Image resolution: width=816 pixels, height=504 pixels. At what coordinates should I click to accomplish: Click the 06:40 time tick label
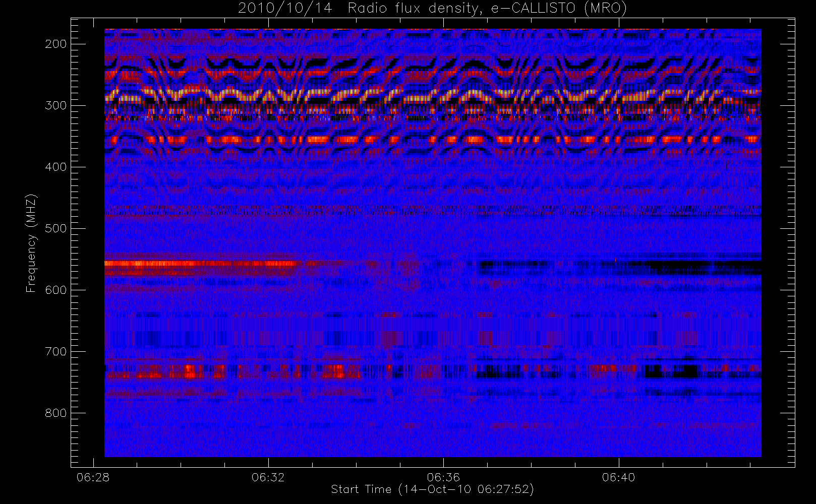pyautogui.click(x=618, y=477)
